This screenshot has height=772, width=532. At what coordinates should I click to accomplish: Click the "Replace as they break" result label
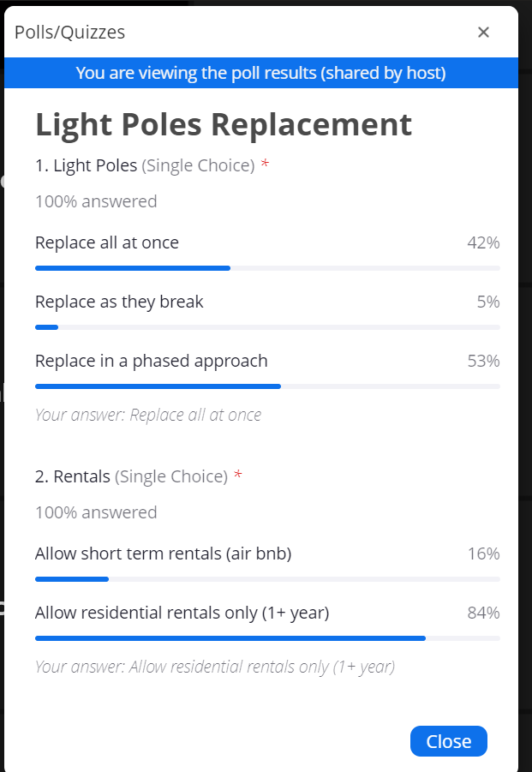coord(119,302)
